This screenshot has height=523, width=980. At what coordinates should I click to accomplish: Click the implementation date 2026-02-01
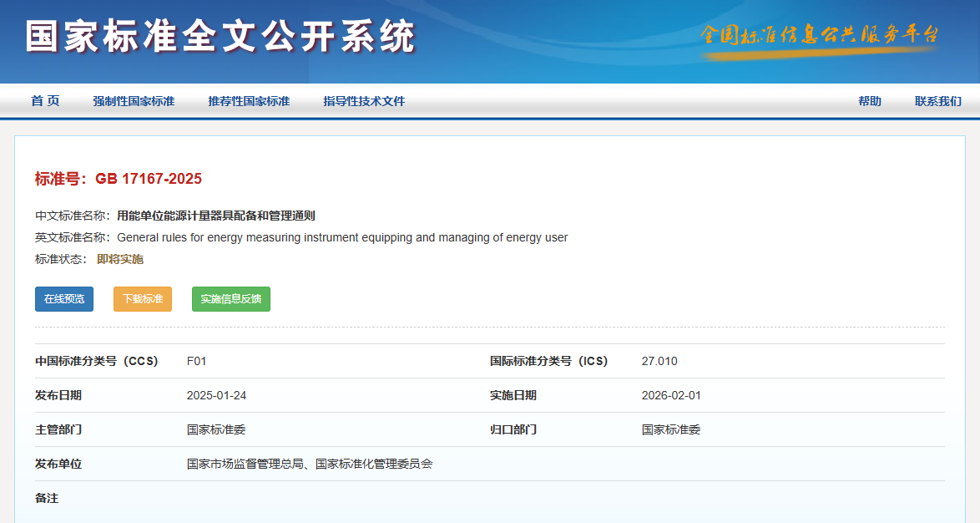pos(671,395)
